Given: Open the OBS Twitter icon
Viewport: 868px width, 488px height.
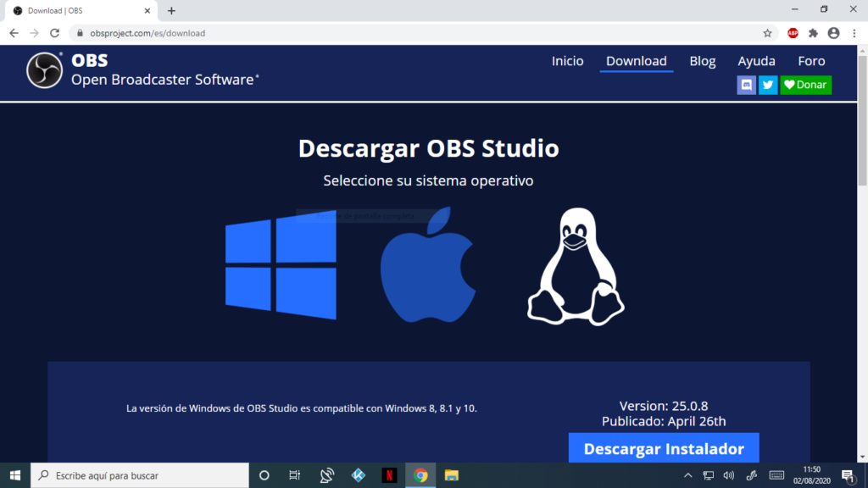Looking at the screenshot, I should point(768,85).
